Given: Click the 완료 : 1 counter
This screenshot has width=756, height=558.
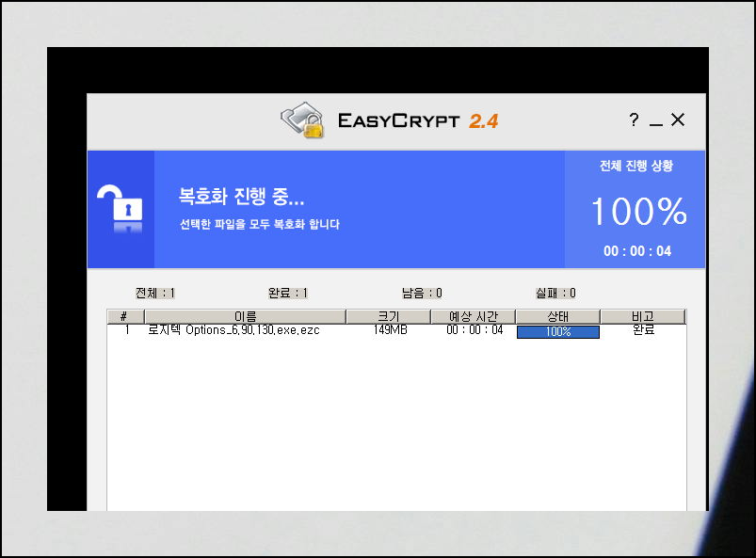Looking at the screenshot, I should (x=288, y=293).
